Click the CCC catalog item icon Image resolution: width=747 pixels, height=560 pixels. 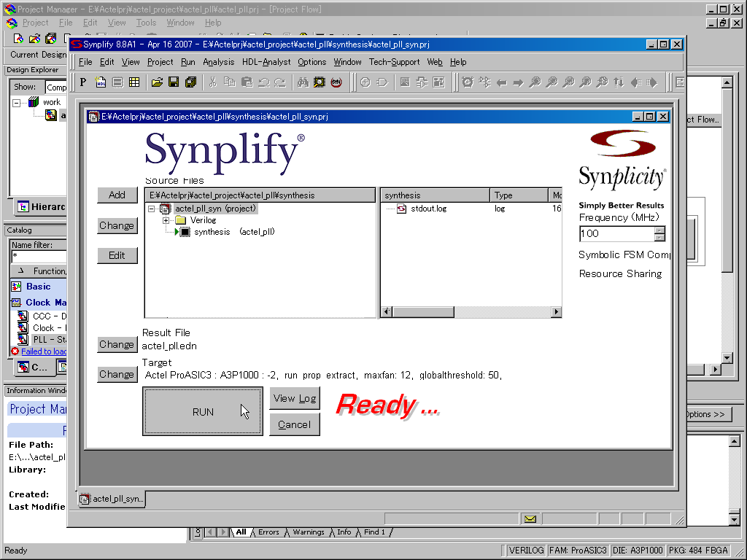point(23,316)
